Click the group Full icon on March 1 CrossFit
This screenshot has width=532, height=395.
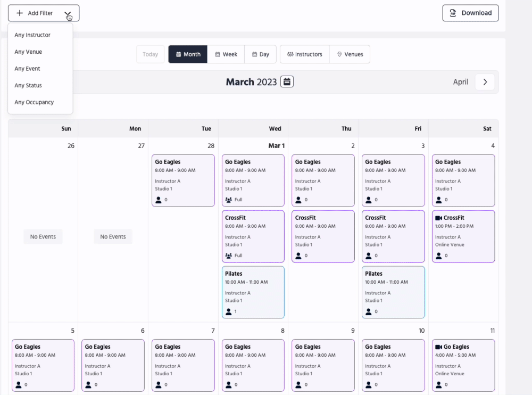(229, 256)
